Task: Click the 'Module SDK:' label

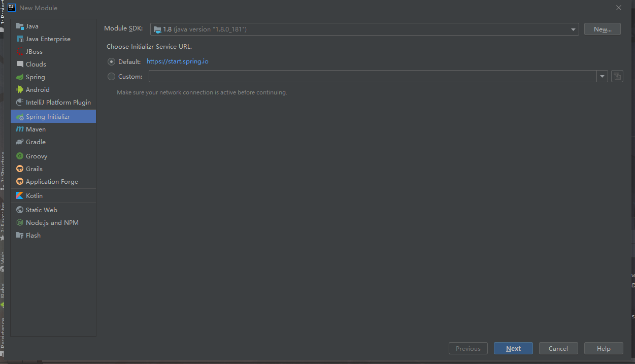Action: (x=123, y=28)
